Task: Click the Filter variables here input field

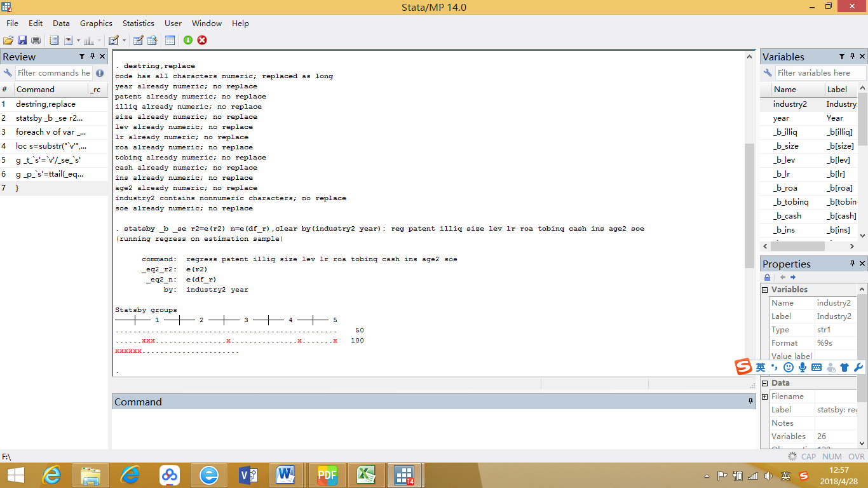Action: (820, 73)
